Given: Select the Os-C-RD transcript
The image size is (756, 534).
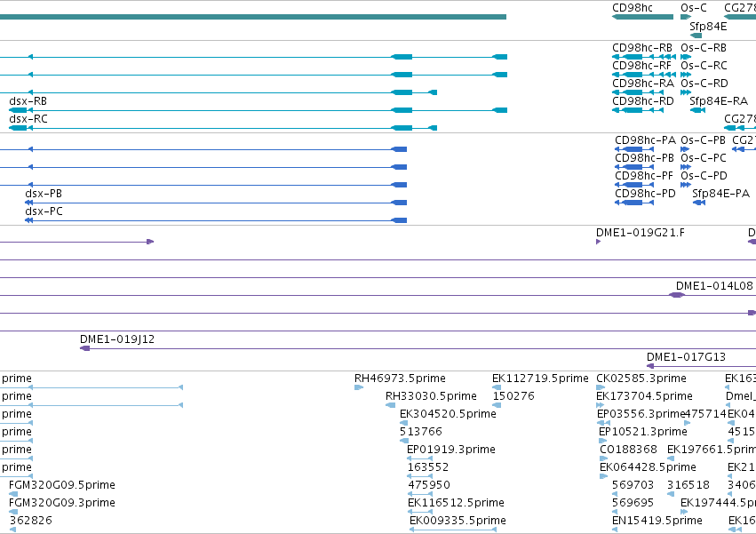Looking at the screenshot, I should [x=686, y=92].
